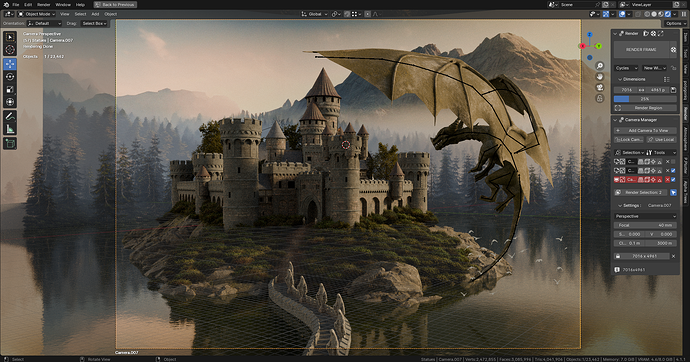
Task: Toggle viewport gizmo display button
Action: coord(606,14)
